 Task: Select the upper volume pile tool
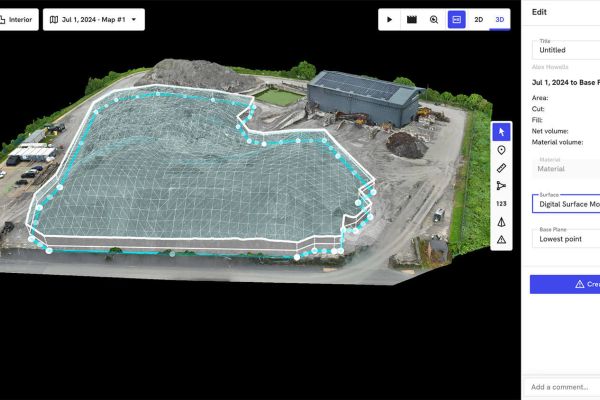click(x=501, y=222)
